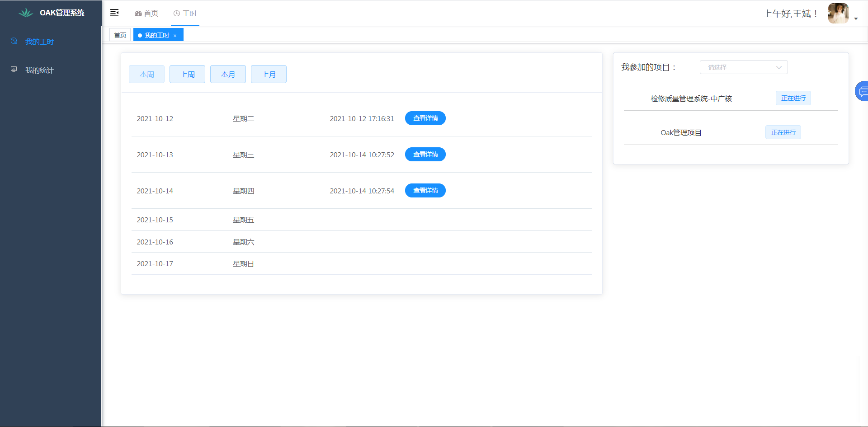
Task: Open 我的工时 in sidebar
Action: pyautogui.click(x=39, y=42)
